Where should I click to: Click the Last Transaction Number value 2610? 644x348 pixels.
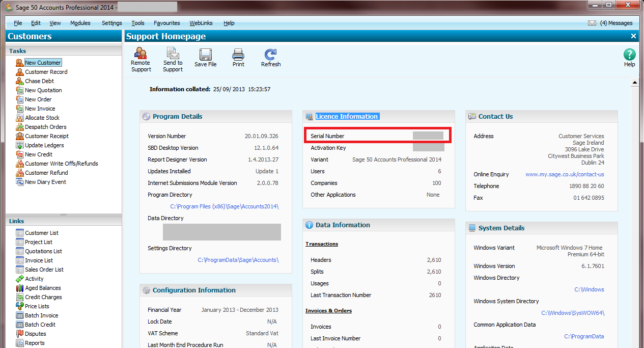[x=435, y=295]
